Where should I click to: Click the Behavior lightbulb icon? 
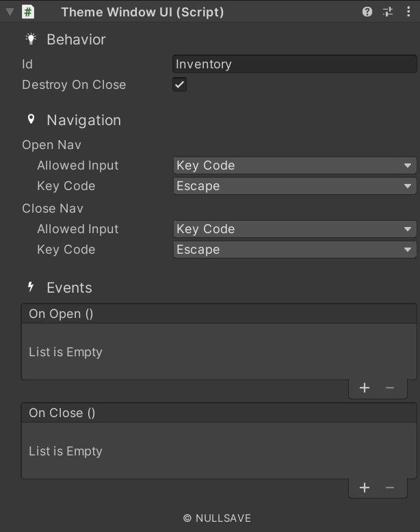coord(31,39)
